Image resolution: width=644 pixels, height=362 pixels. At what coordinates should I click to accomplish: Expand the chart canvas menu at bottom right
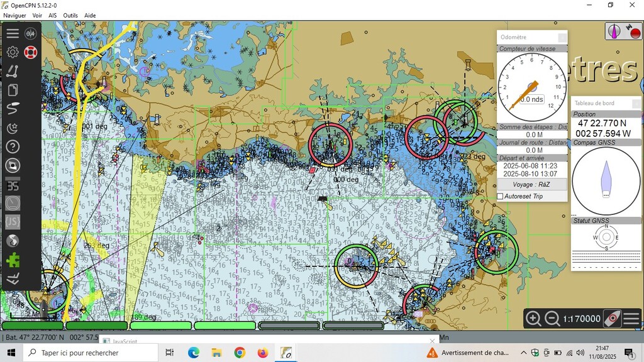[x=632, y=319]
